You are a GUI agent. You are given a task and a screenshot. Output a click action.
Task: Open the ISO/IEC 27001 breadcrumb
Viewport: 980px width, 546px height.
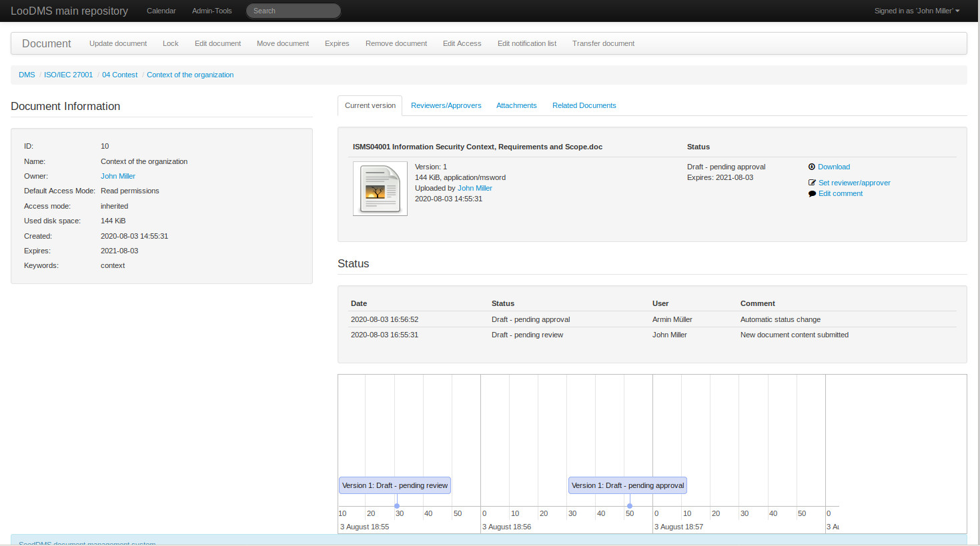click(x=69, y=75)
